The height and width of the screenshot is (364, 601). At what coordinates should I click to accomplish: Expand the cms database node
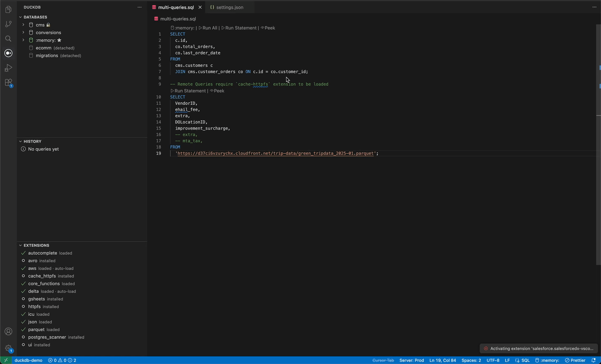coord(23,25)
